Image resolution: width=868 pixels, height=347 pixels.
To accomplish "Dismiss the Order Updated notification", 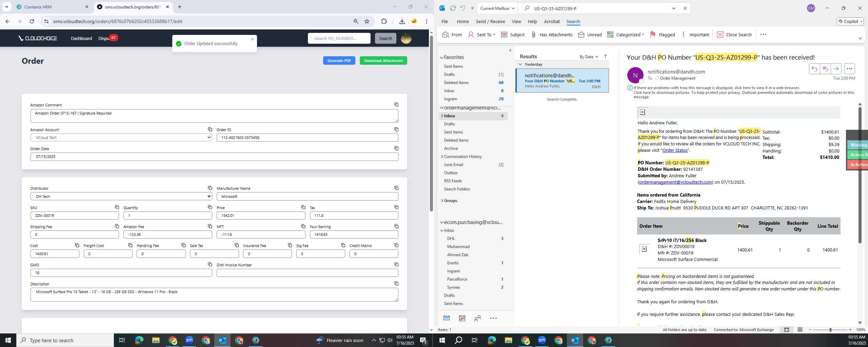I will tap(252, 39).
